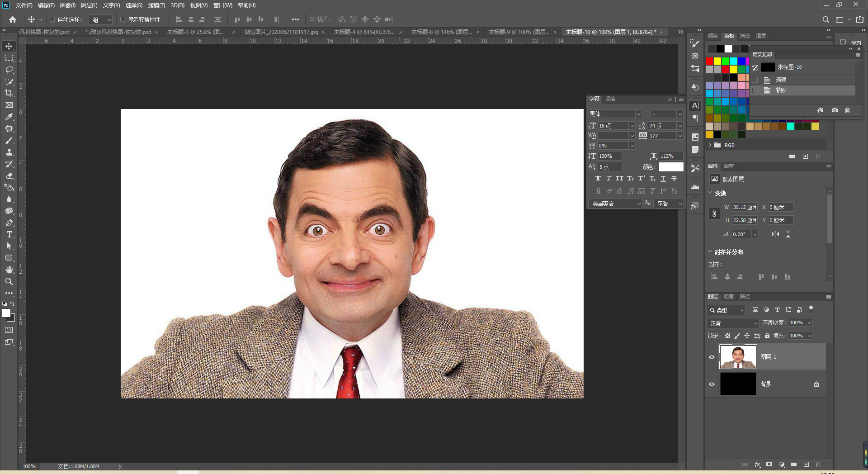The image size is (868, 474).
Task: Select the Brush tool
Action: pyautogui.click(x=9, y=140)
